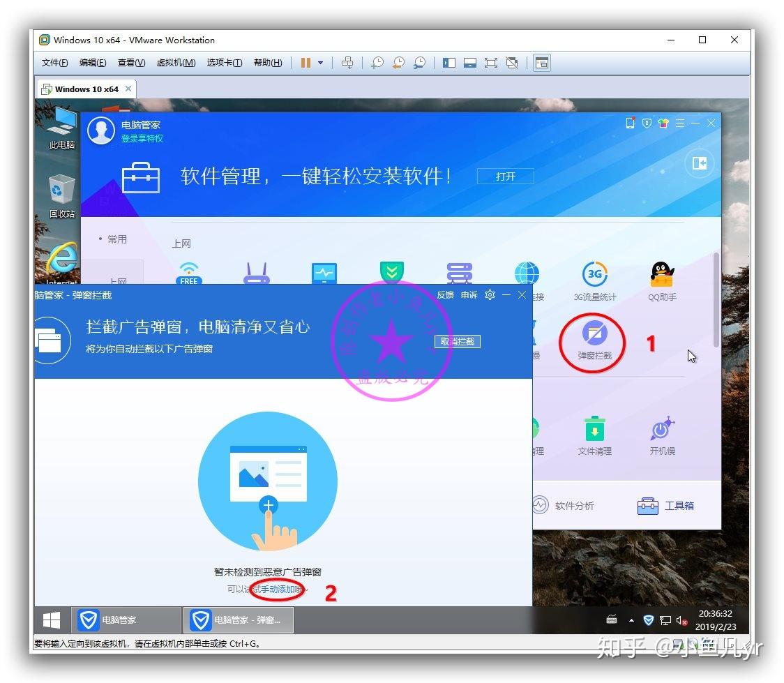Click VMware send Ctrl+Alt+Del icon
This screenshot has height=683, width=784.
347,63
